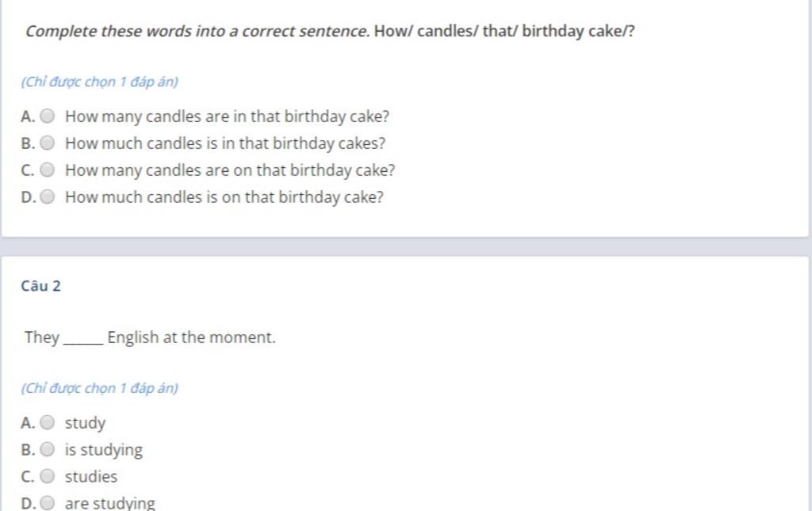
Task: Click answer text 'How many candles are on that birthday cake?'
Action: click(230, 170)
